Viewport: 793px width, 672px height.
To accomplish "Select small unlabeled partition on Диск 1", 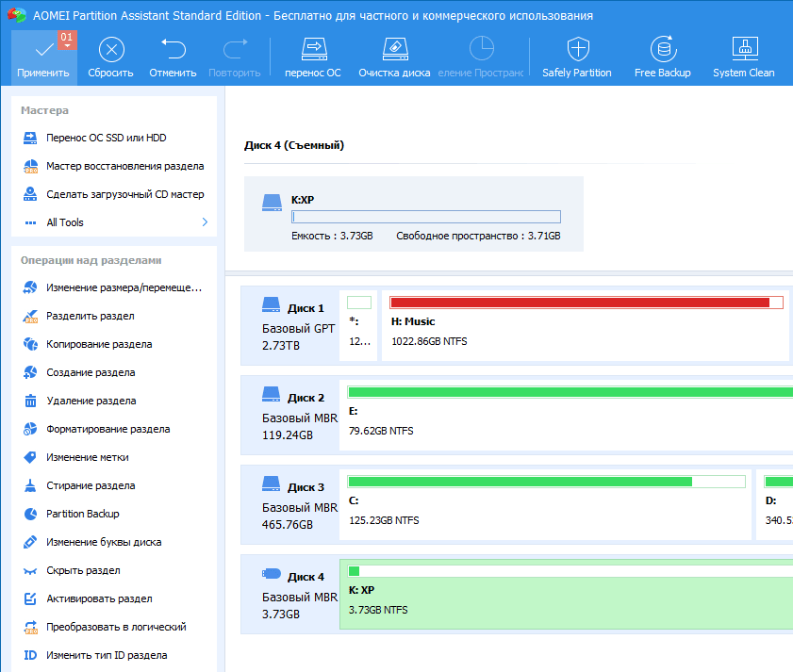I will tap(358, 325).
